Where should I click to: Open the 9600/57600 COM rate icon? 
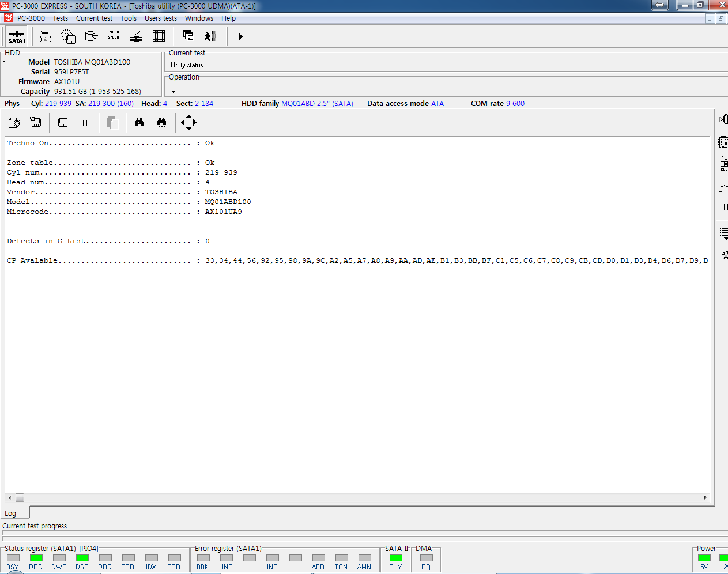click(114, 36)
